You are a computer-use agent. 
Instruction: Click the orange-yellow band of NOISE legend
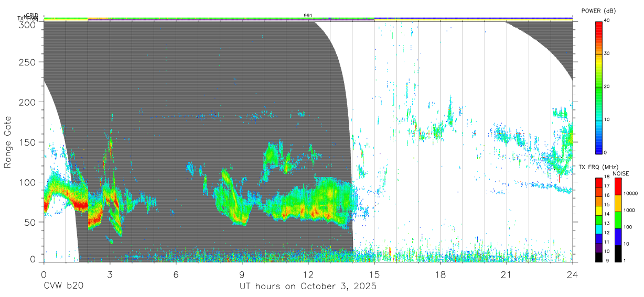(618, 203)
